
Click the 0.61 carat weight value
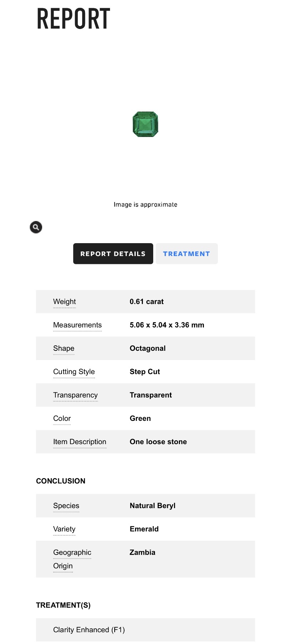pos(146,302)
